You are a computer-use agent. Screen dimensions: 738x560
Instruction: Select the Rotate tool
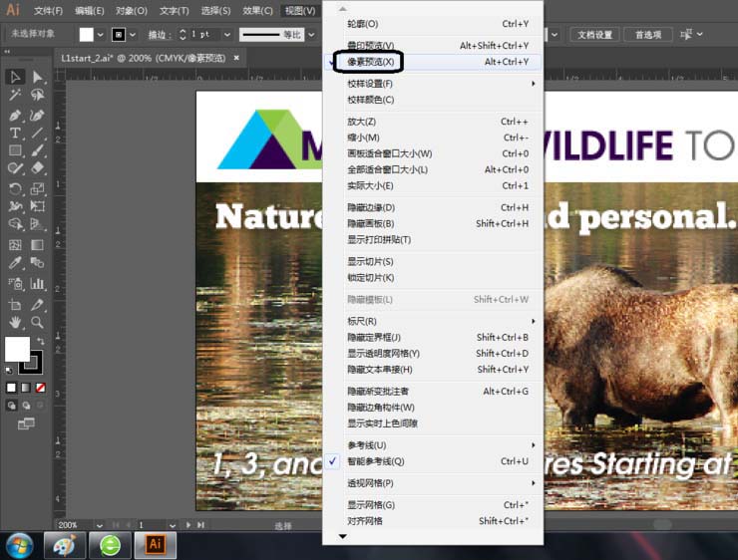click(x=15, y=188)
